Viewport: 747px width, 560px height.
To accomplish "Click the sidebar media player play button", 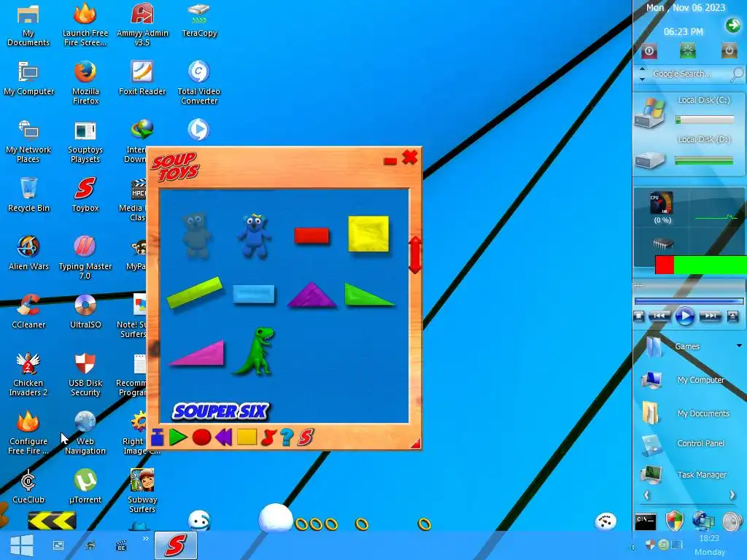I will pyautogui.click(x=684, y=316).
